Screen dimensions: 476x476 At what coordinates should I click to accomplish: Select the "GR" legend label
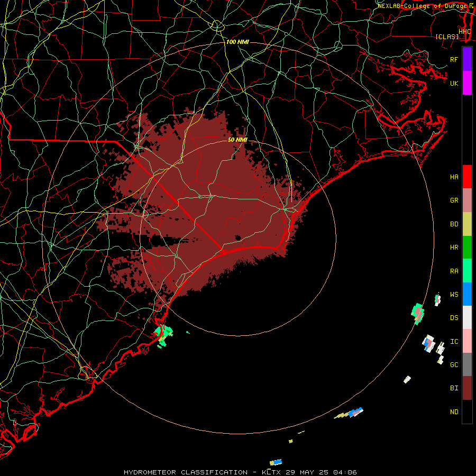point(454,200)
